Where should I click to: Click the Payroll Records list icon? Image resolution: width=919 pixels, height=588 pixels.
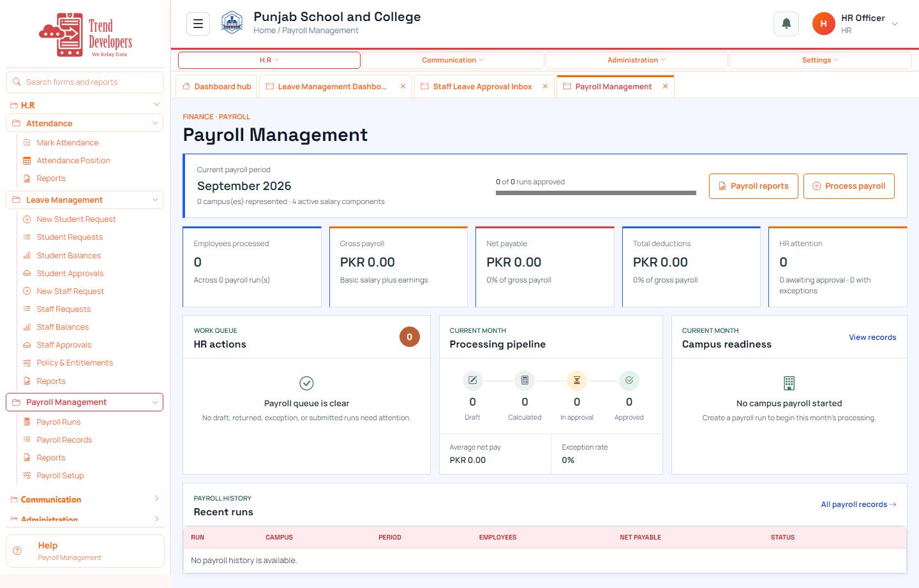[x=27, y=439]
